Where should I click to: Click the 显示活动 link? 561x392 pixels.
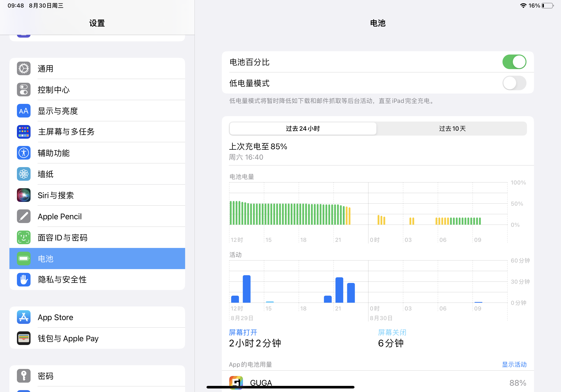pos(514,364)
